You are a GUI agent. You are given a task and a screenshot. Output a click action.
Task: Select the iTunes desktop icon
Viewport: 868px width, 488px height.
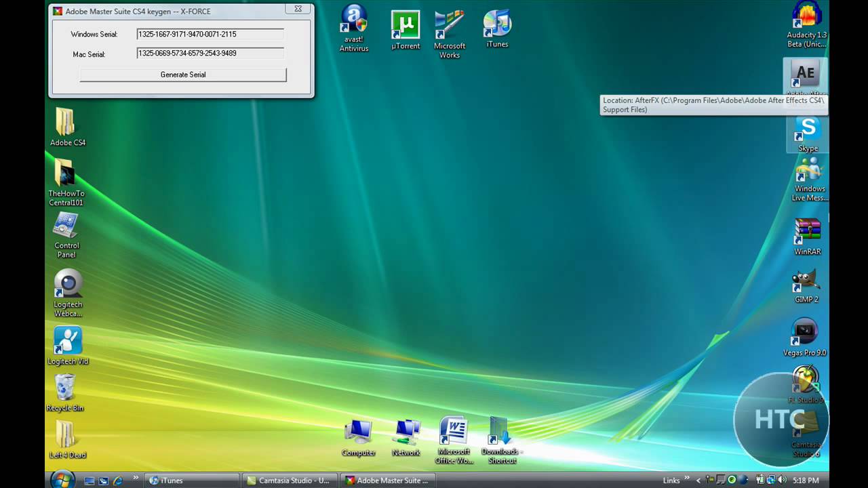click(497, 28)
